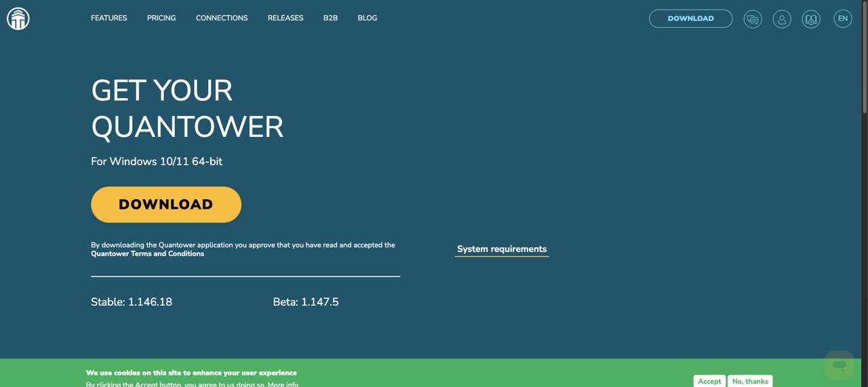The height and width of the screenshot is (387, 868).
Task: Visit the BLOG page
Action: 367,18
